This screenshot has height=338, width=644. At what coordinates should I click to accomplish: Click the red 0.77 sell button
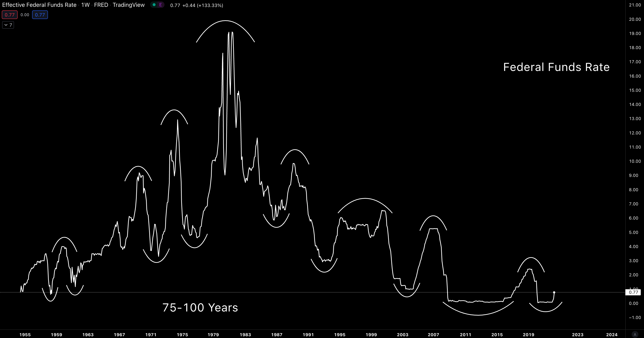tap(10, 15)
